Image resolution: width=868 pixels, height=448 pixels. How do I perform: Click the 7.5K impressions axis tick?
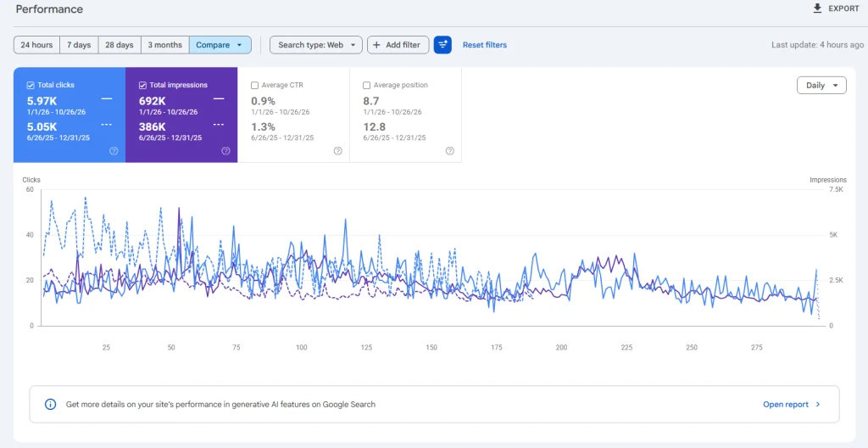(x=836, y=189)
